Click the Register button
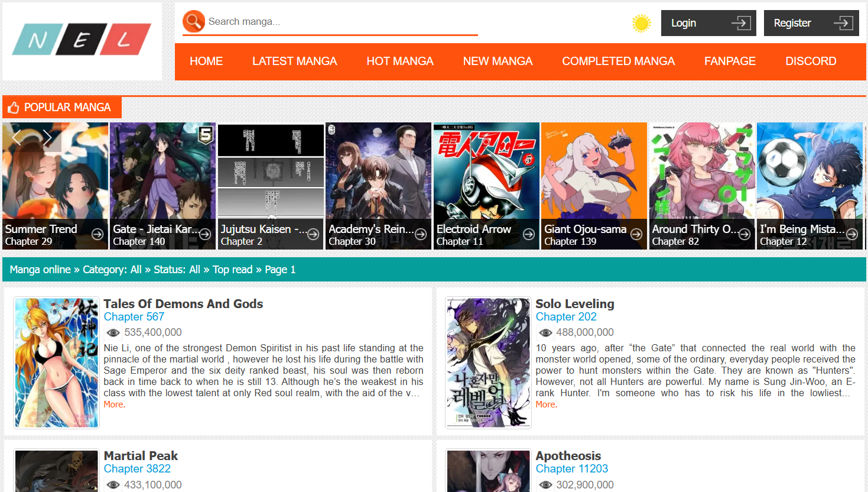This screenshot has width=868, height=492. tap(811, 23)
